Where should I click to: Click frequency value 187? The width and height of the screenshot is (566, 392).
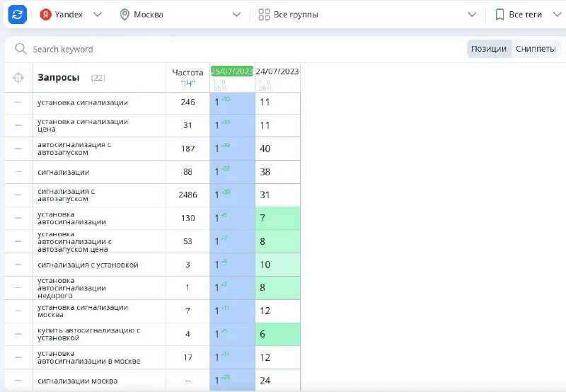187,149
